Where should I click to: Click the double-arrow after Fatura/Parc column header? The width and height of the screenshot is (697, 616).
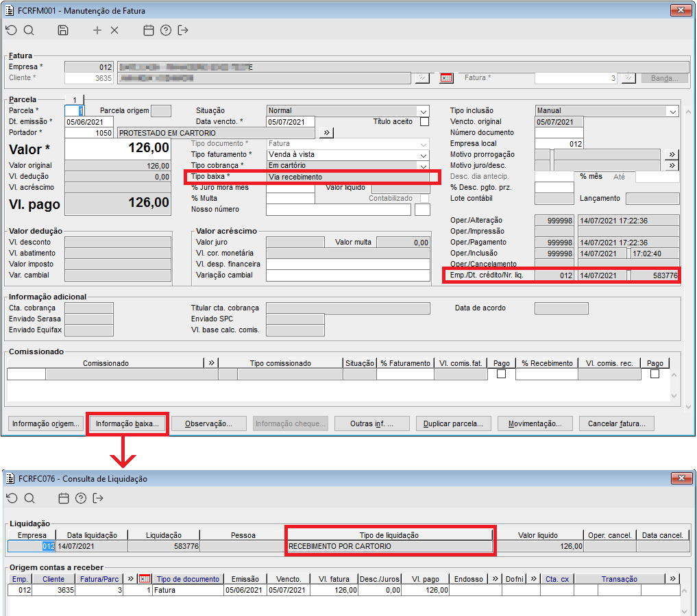(x=130, y=579)
